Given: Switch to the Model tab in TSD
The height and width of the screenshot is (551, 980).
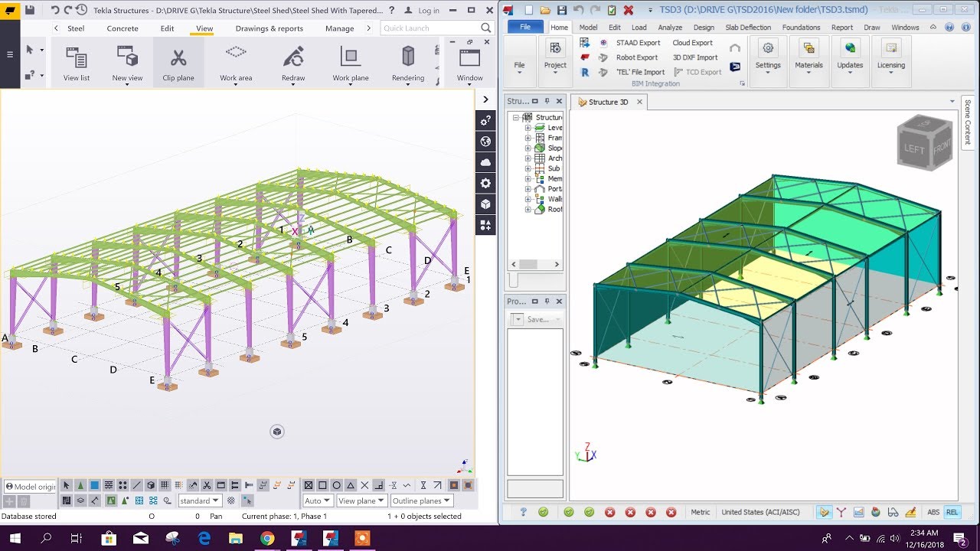Looking at the screenshot, I should tap(588, 28).
